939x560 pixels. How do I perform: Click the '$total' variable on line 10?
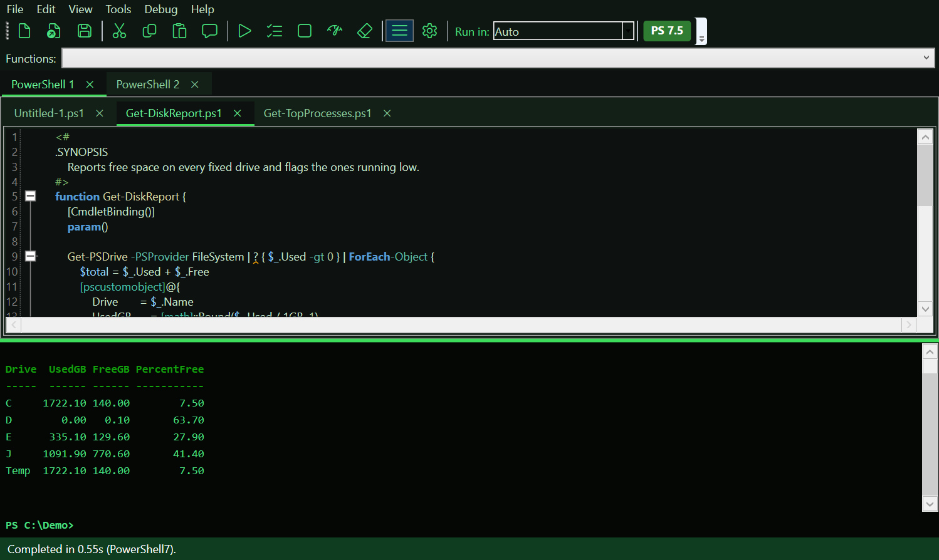pos(95,272)
